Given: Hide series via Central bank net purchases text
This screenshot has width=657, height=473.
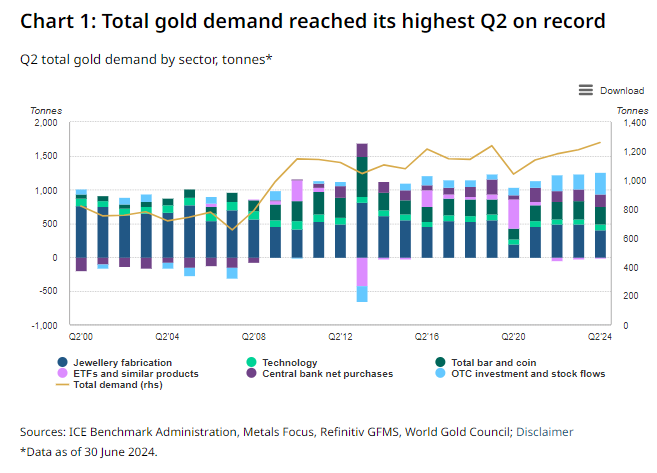Looking at the screenshot, I should pos(329,374).
